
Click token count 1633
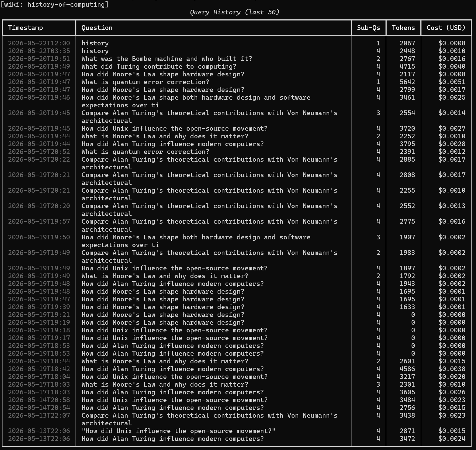[407, 307]
